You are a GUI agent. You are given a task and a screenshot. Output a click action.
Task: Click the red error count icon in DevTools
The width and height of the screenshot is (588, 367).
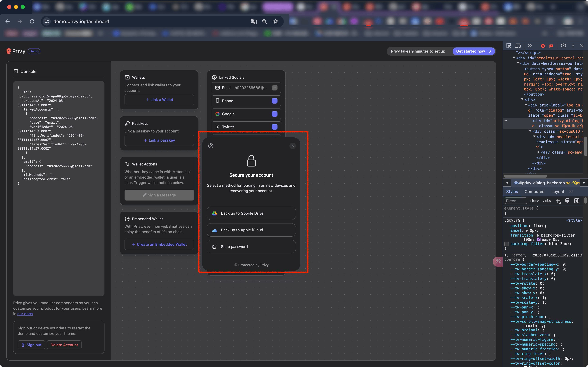pyautogui.click(x=543, y=46)
